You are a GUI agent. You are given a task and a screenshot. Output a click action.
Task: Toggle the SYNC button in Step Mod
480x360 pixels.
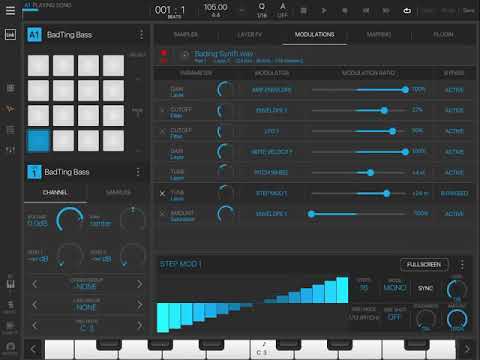click(x=425, y=288)
